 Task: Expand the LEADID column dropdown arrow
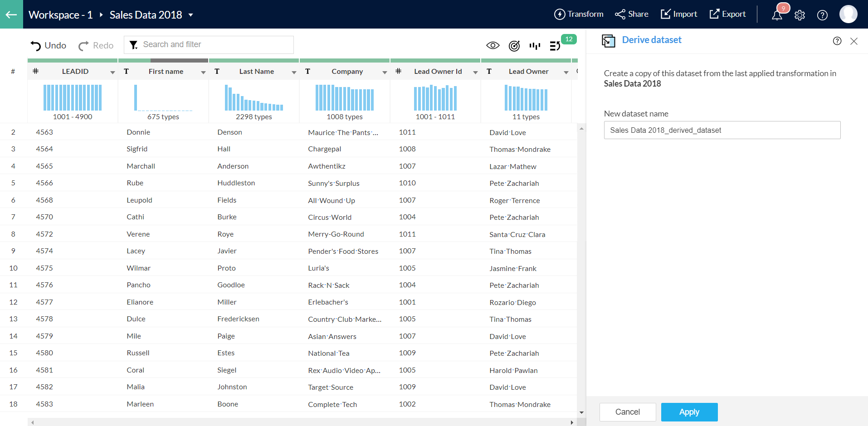pyautogui.click(x=112, y=72)
